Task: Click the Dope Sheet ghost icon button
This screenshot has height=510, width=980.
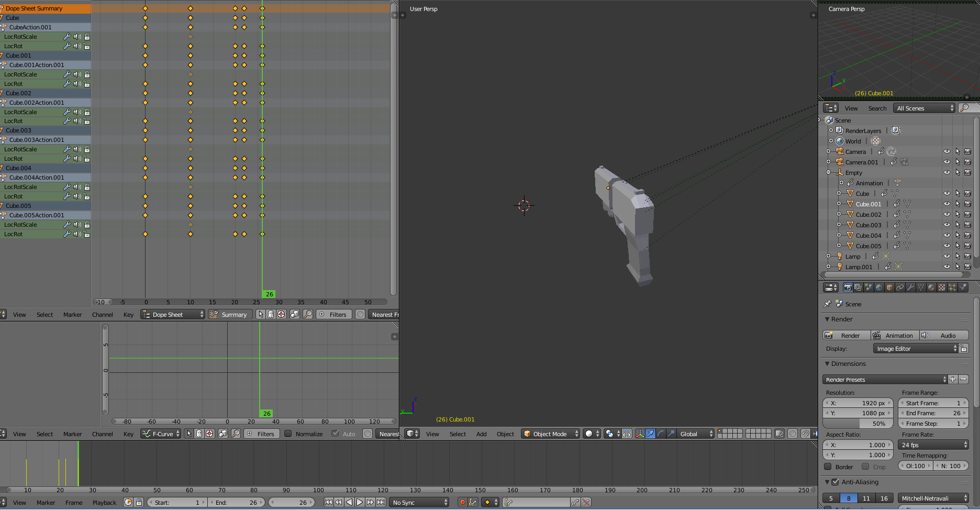Action: (x=271, y=314)
